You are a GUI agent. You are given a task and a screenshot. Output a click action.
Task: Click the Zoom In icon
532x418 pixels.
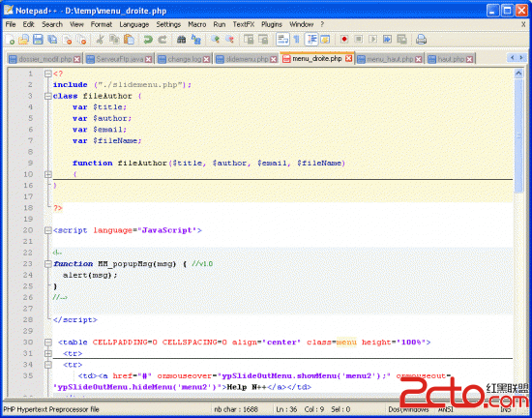click(215, 40)
